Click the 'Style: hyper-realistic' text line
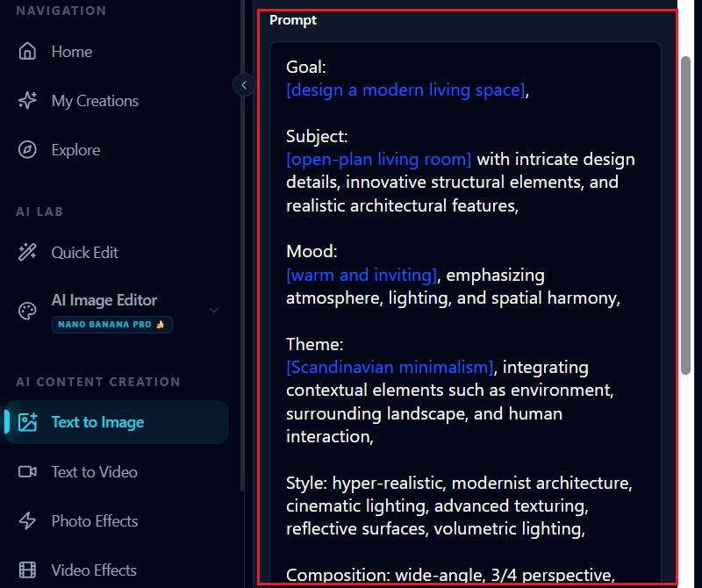The image size is (702, 588). tap(459, 483)
